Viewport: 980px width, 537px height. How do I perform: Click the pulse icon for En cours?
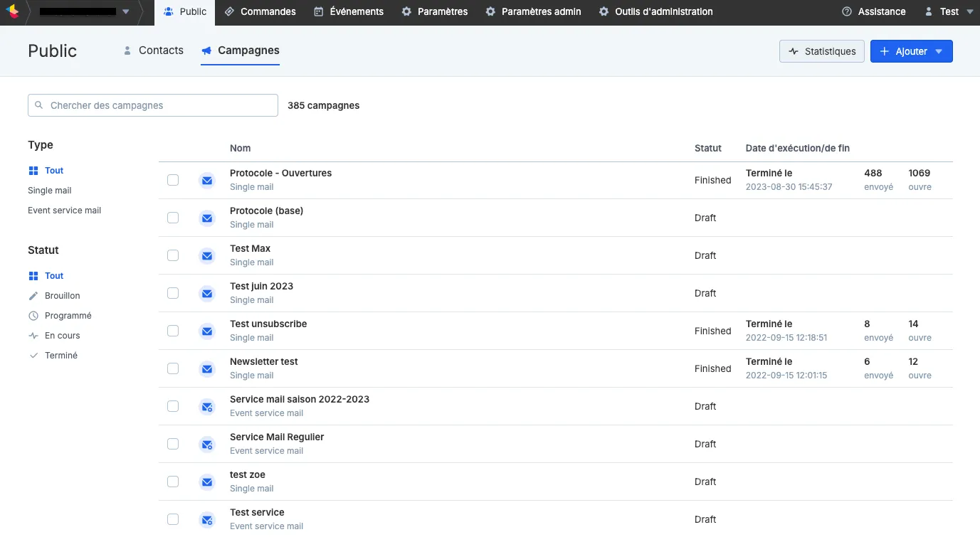click(33, 336)
